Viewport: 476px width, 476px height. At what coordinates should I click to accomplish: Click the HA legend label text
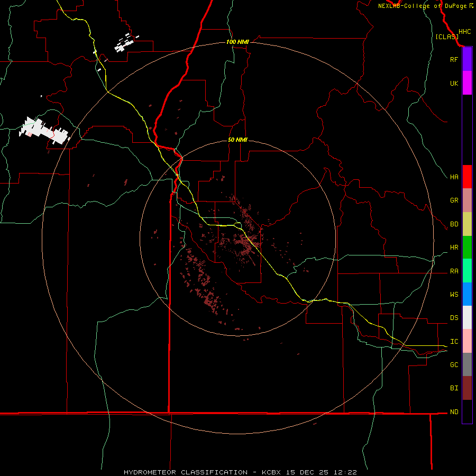point(454,177)
